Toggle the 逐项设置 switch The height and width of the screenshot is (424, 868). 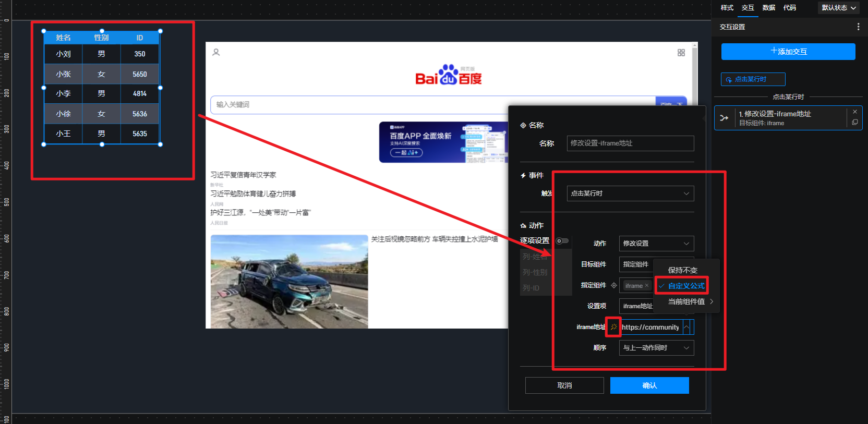(x=562, y=240)
